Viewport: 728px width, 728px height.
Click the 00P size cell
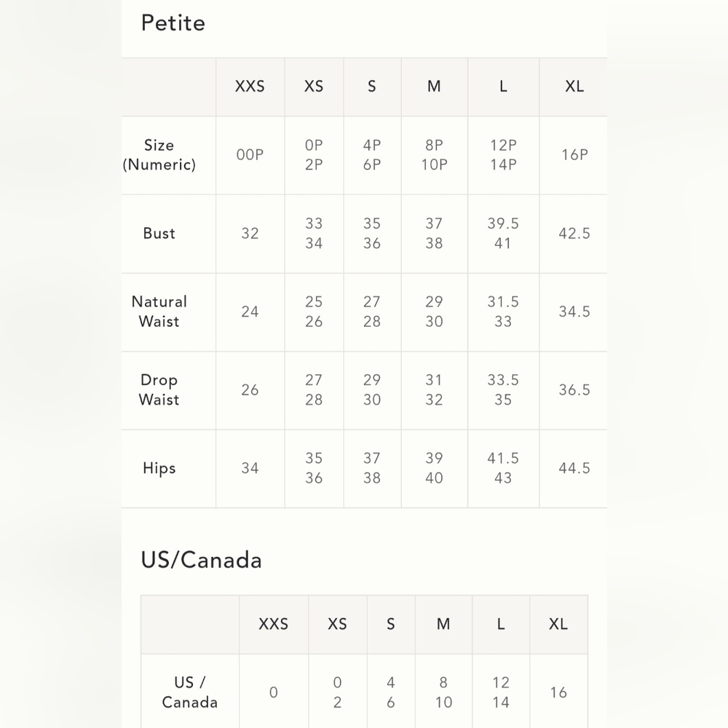pos(250,155)
